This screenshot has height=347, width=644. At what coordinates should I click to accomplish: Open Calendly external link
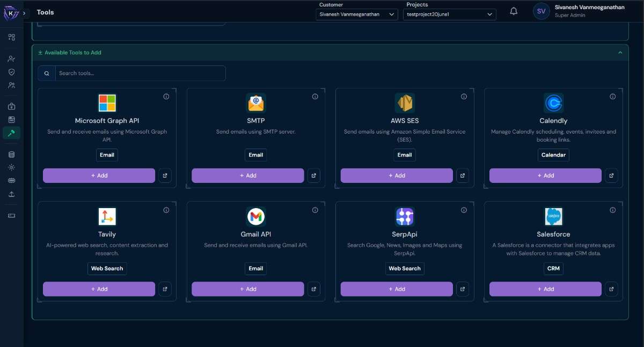(x=611, y=175)
